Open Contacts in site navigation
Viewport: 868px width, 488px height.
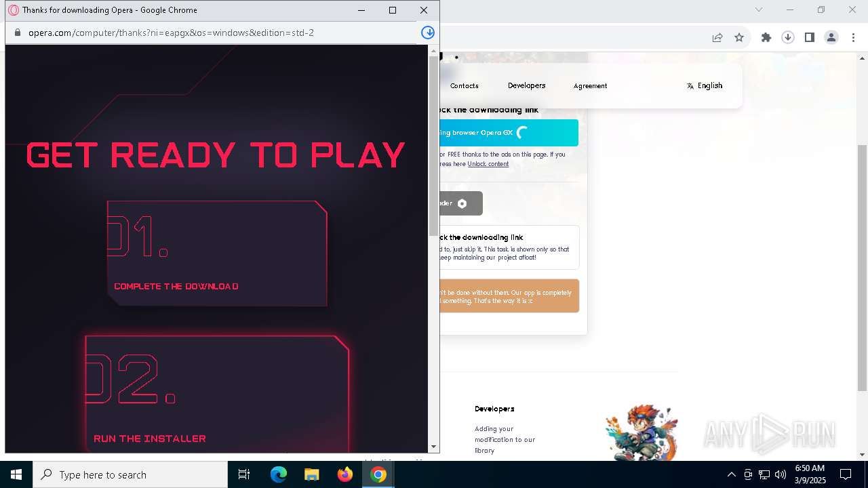[465, 86]
